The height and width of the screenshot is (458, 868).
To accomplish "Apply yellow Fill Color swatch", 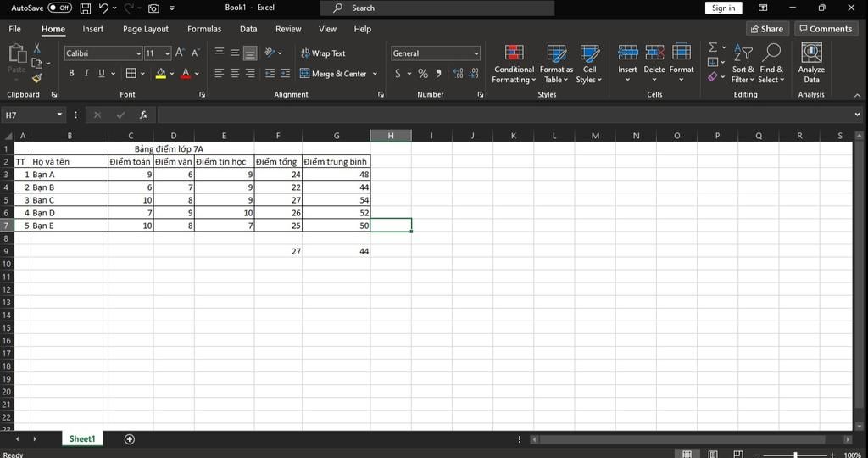I will pos(161,74).
